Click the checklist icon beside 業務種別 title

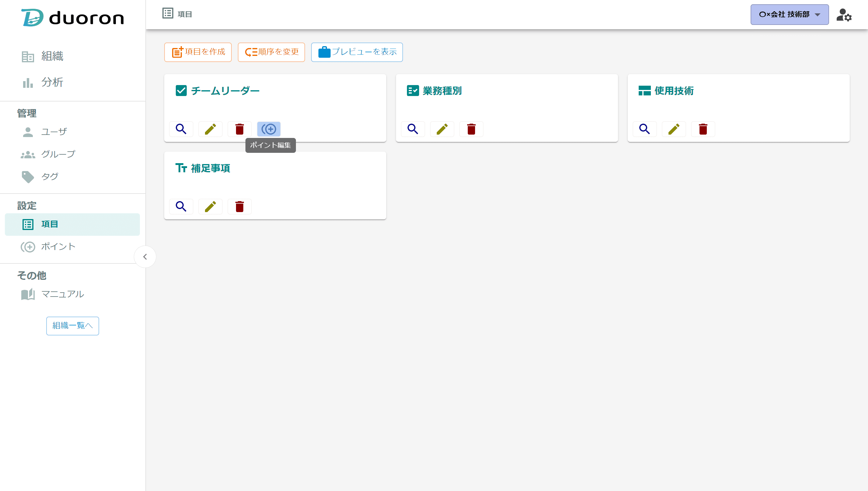[x=413, y=91]
